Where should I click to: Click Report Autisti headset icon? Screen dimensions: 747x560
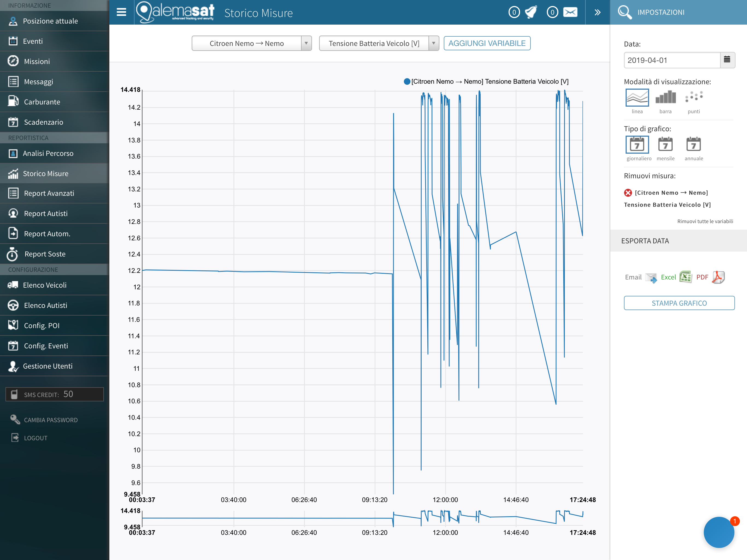pyautogui.click(x=13, y=214)
